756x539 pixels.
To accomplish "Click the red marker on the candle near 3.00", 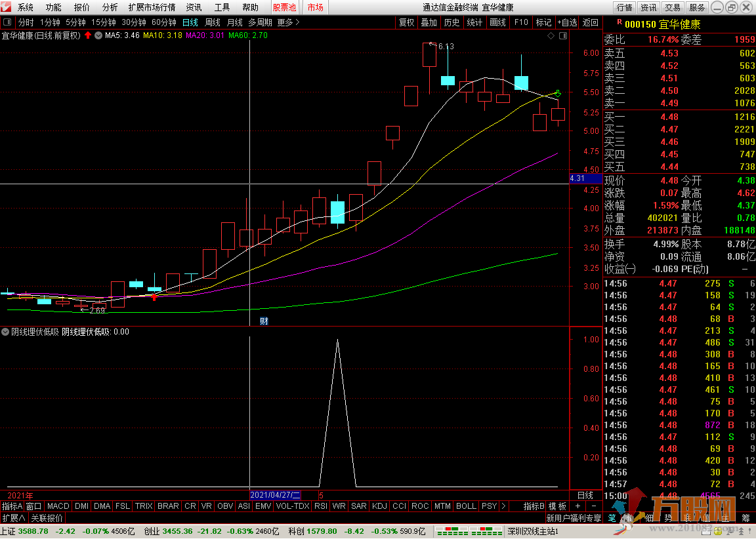I will tap(154, 297).
